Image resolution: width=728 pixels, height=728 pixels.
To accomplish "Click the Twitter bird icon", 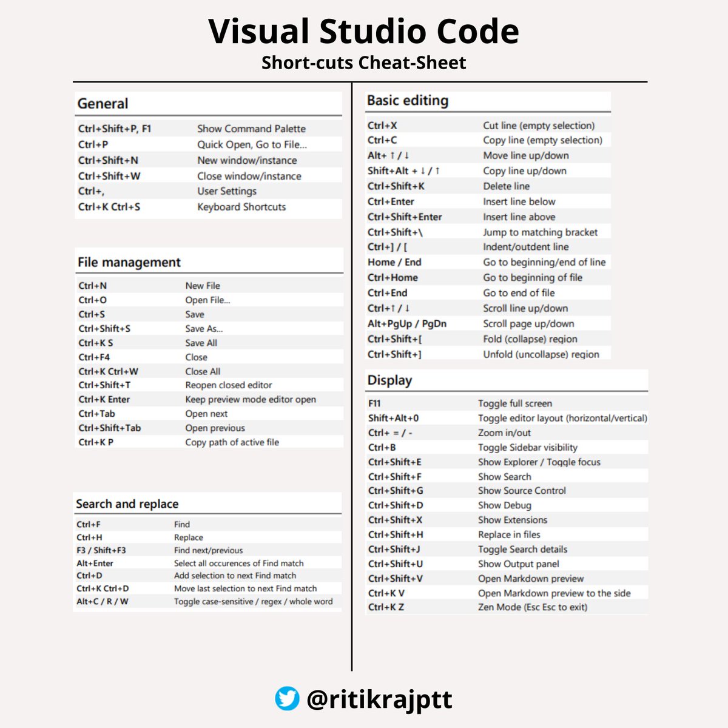I will [x=287, y=699].
